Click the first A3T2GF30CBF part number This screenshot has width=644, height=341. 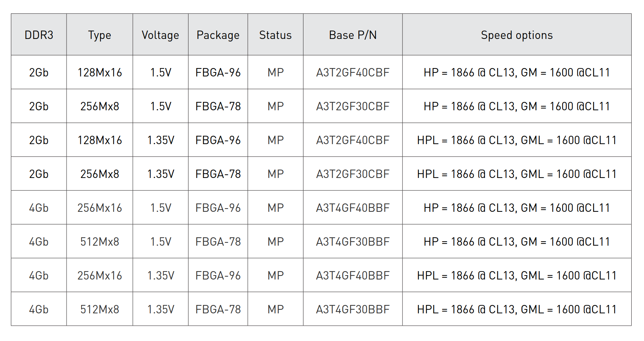[x=353, y=106]
